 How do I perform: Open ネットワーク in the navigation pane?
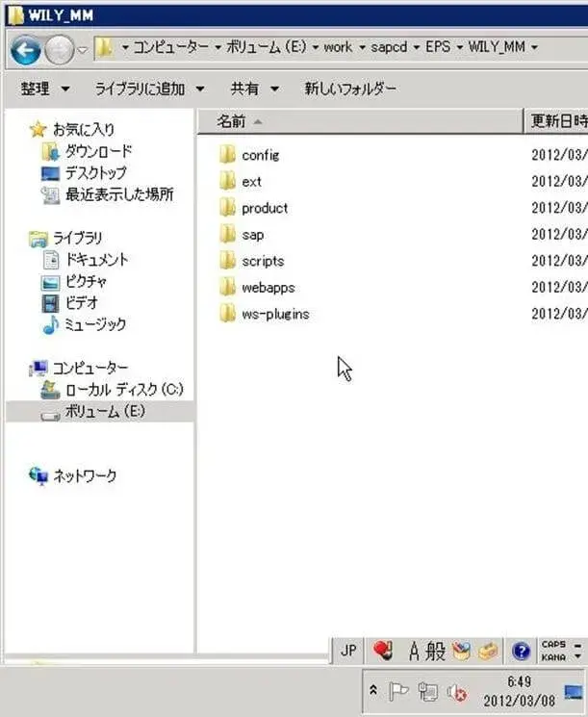pos(85,476)
